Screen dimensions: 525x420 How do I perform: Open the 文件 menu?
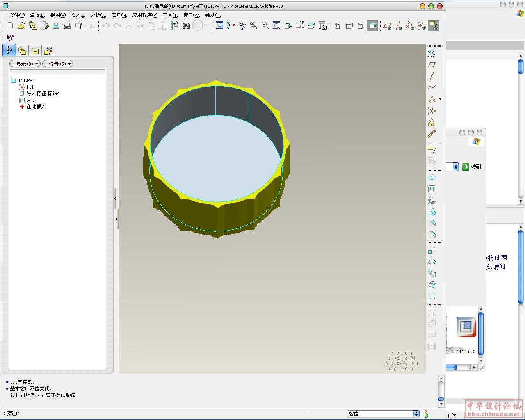(x=17, y=15)
